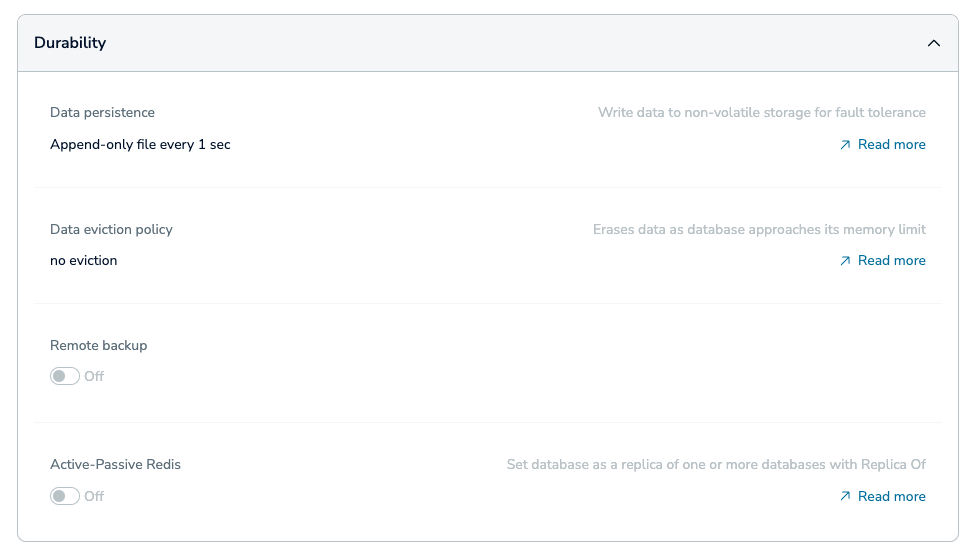This screenshot has height=555, width=973.
Task: Click the Remote backup label
Action: [99, 346]
